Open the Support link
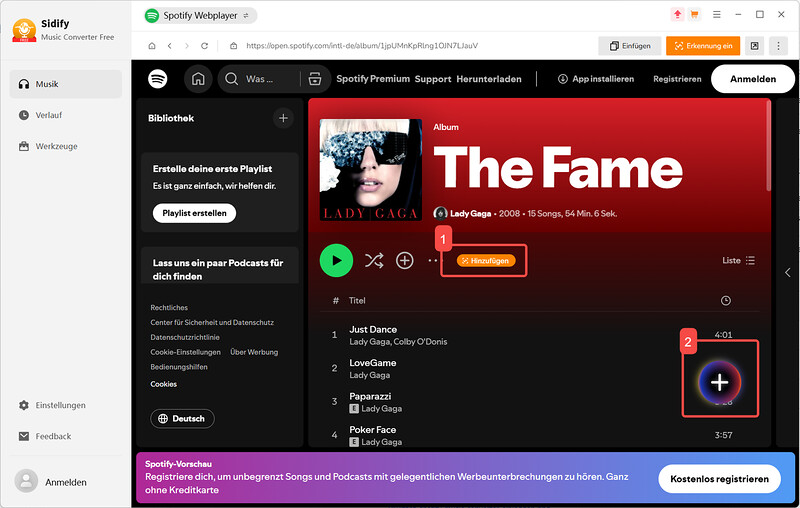The image size is (800, 508). pos(433,79)
